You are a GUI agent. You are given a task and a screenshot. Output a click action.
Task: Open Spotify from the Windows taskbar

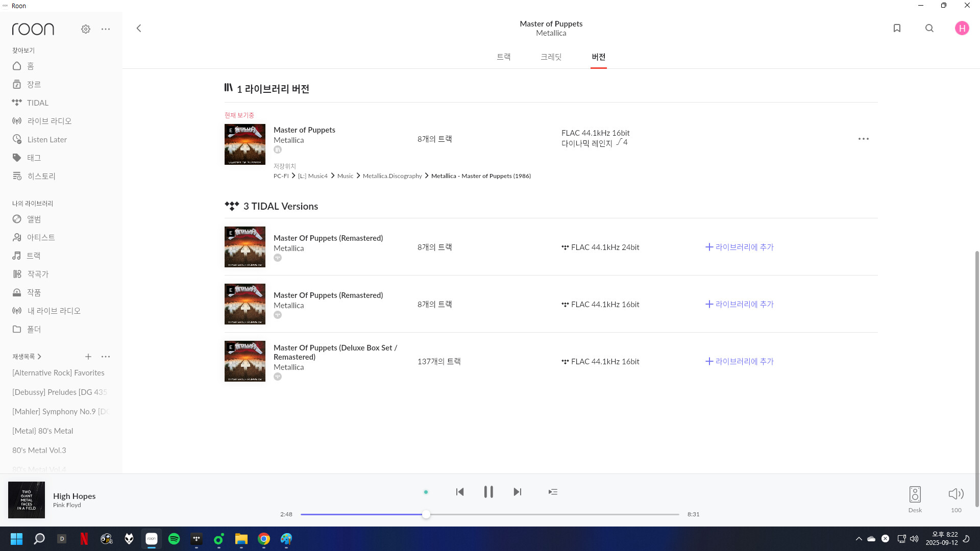coord(174,539)
